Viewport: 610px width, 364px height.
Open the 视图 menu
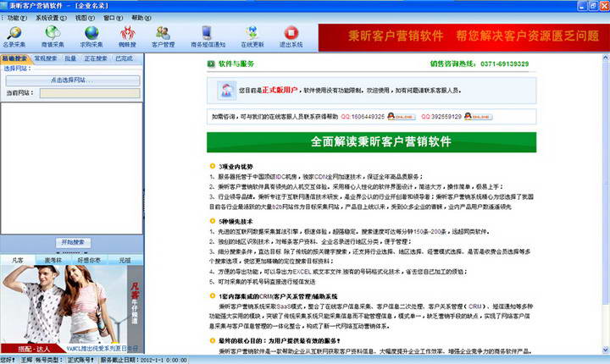85,18
